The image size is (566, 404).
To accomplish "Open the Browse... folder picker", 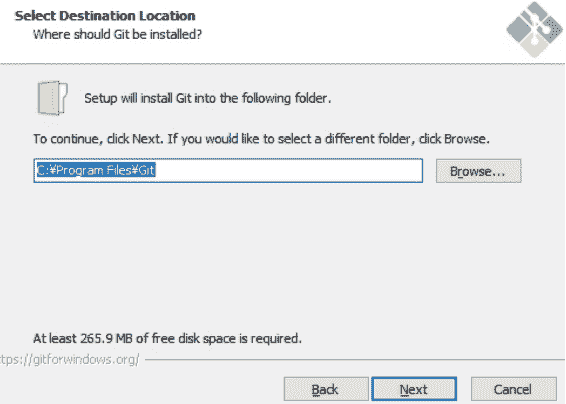I will click(478, 171).
